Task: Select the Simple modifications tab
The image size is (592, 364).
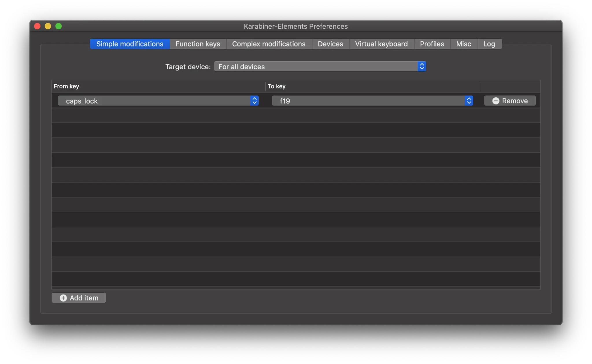Action: point(130,44)
